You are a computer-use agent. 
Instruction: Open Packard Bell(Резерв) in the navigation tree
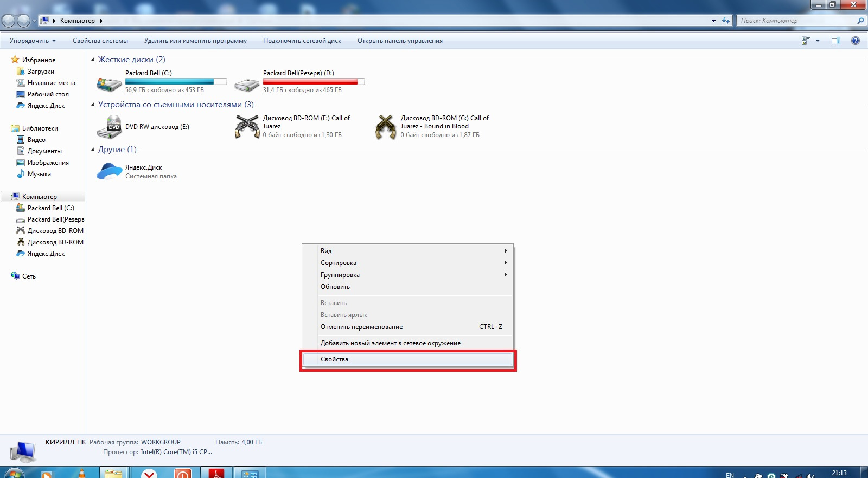(x=56, y=219)
